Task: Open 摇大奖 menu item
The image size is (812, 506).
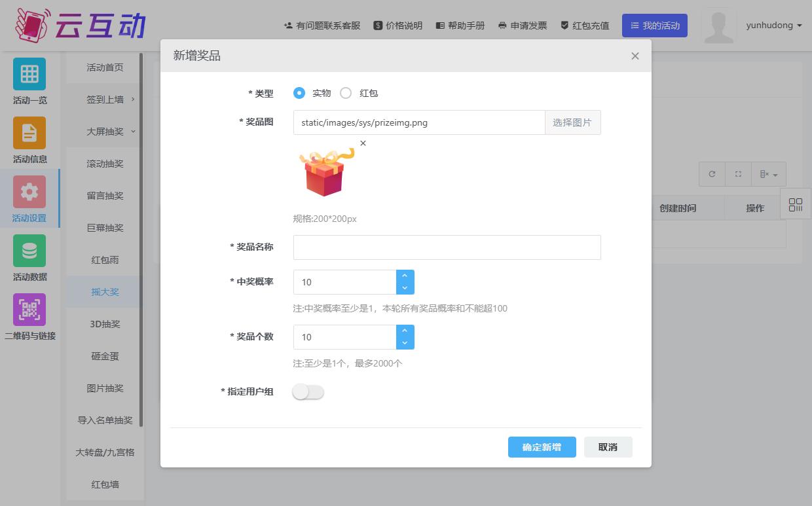Action: pyautogui.click(x=105, y=292)
